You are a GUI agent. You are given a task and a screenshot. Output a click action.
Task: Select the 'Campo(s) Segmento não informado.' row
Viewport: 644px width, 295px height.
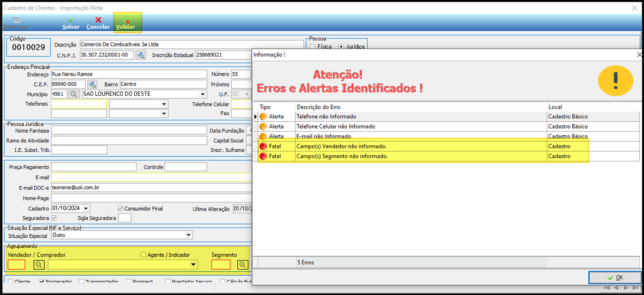pyautogui.click(x=446, y=156)
